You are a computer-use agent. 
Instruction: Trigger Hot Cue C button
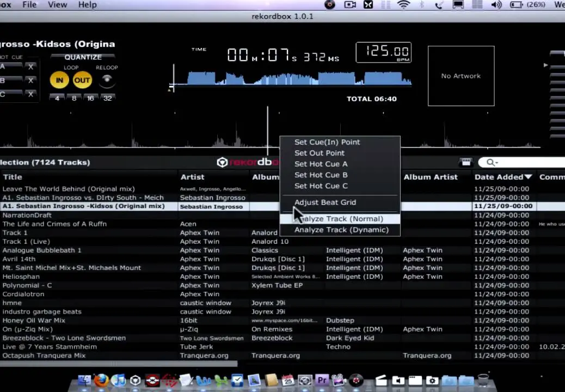(x=11, y=94)
